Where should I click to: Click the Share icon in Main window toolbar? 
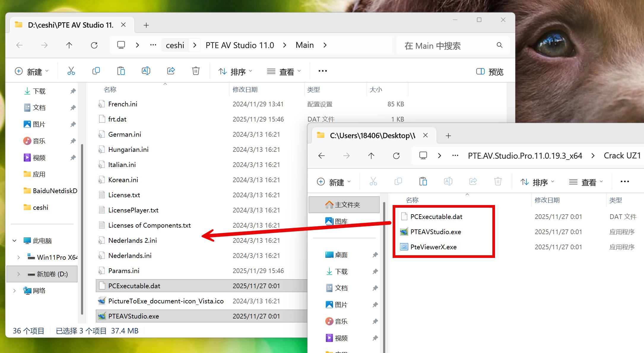(171, 71)
